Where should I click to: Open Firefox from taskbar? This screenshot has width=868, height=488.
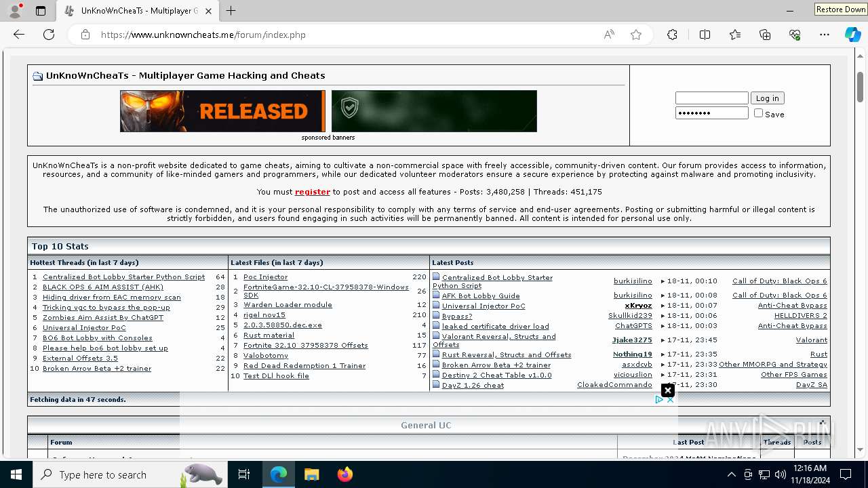coord(344,474)
